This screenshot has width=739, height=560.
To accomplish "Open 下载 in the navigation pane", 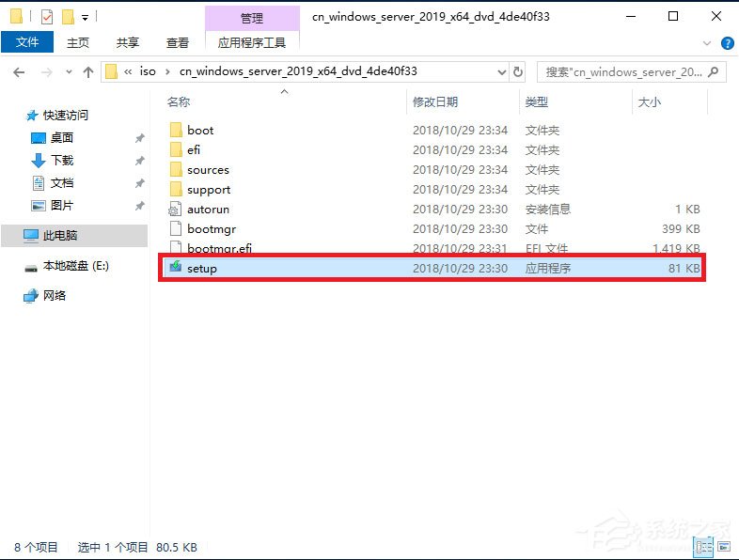I will [x=62, y=161].
